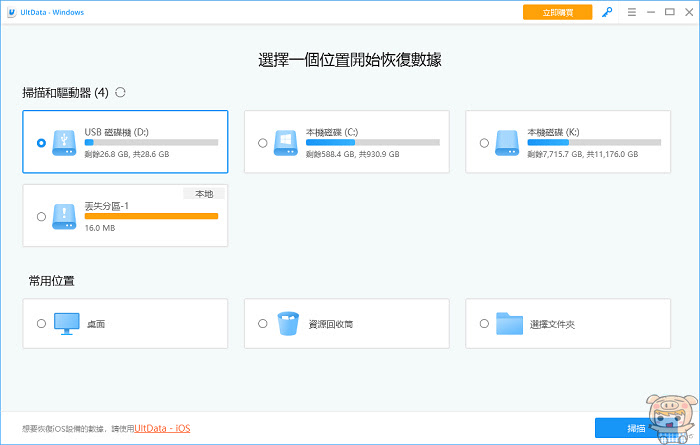The height and width of the screenshot is (445, 700).
Task: Click the local disk (K:) drive icon
Action: (x=507, y=143)
